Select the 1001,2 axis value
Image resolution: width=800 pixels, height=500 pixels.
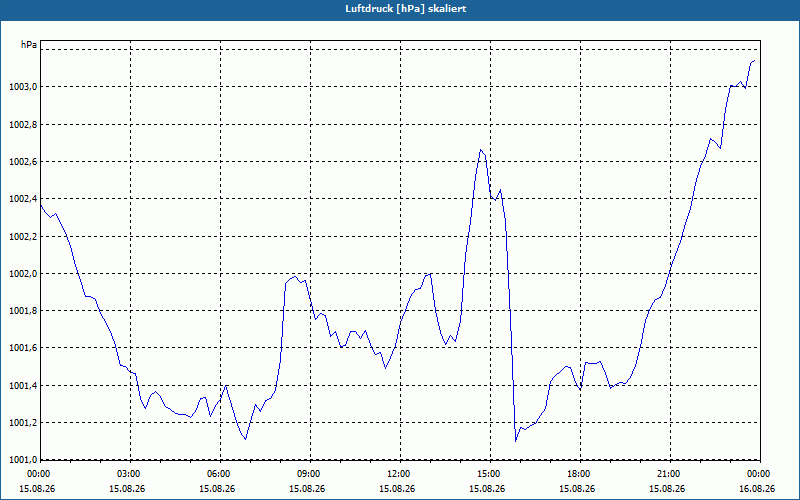[x=23, y=423]
